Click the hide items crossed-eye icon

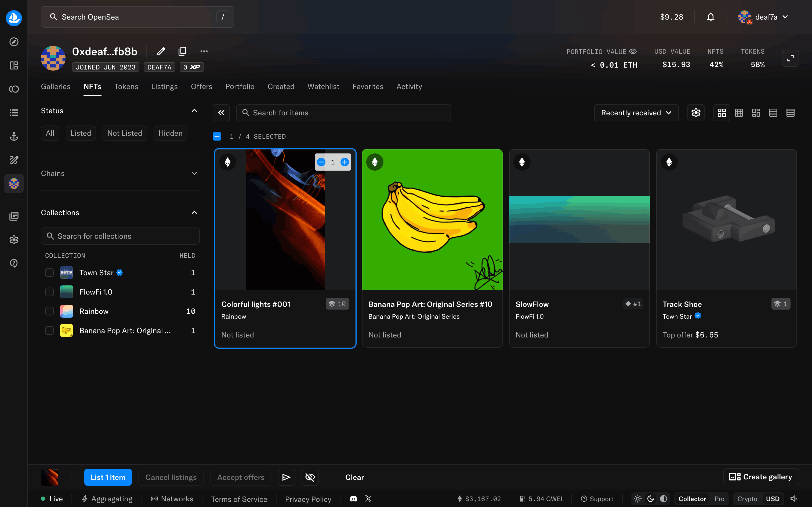point(310,477)
